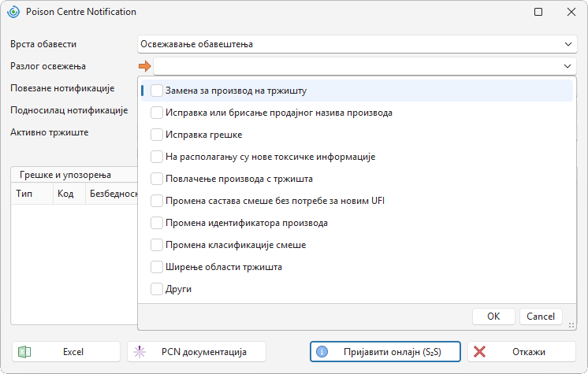
Task: Click the PCN documentation star icon
Action: point(140,352)
